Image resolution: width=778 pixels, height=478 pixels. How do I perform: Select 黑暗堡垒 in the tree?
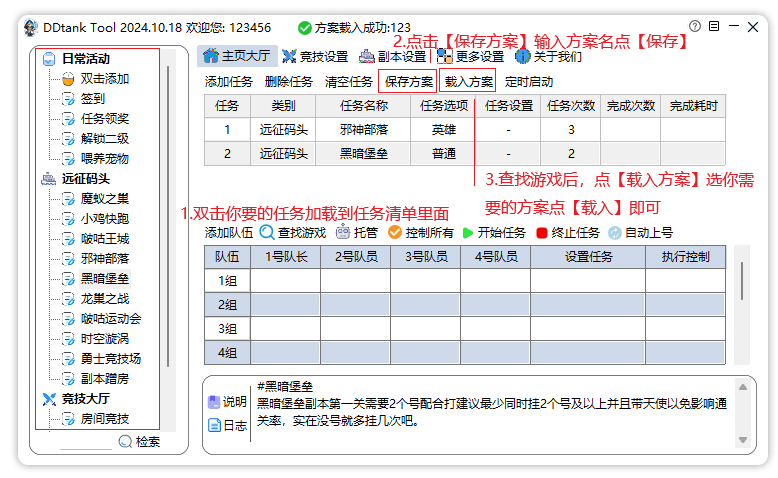pos(105,278)
